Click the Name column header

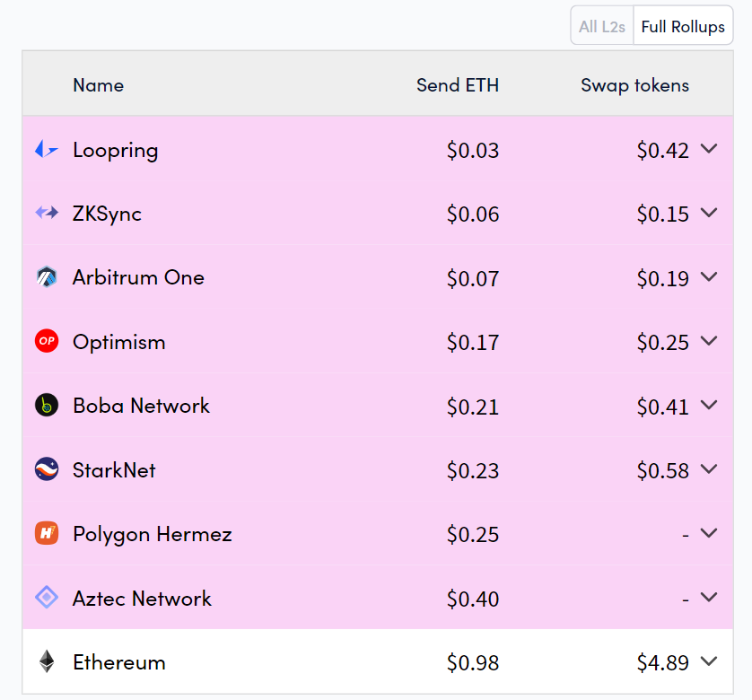click(x=99, y=85)
